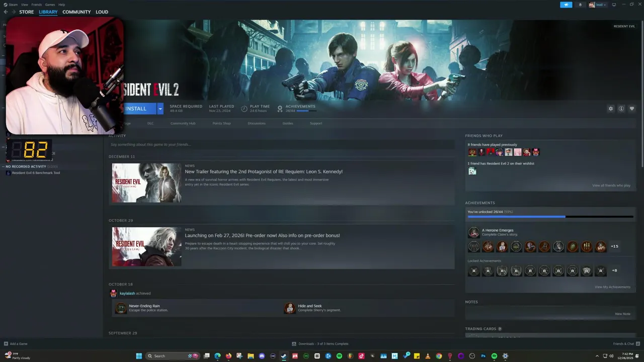Viewport: 644px width, 362px height.
Task: Click the green herb achievement icon
Action: pyautogui.click(x=573, y=246)
